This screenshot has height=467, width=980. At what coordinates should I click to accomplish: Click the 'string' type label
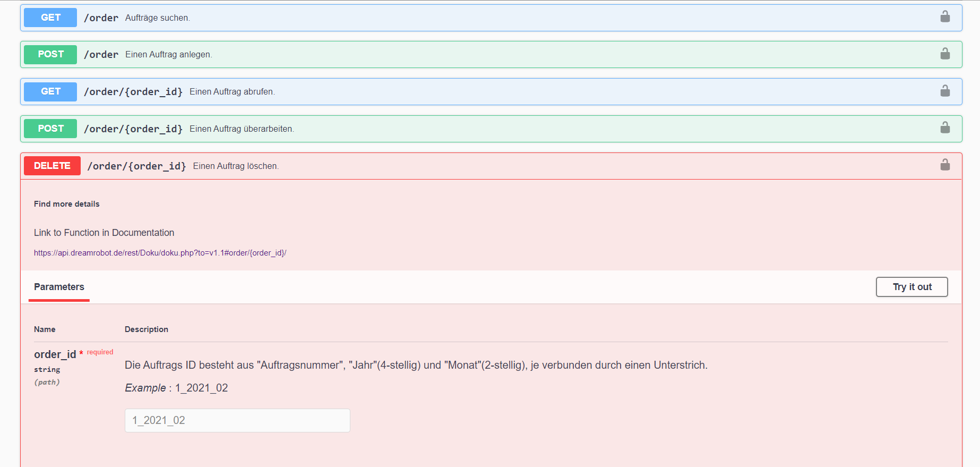[x=47, y=369]
